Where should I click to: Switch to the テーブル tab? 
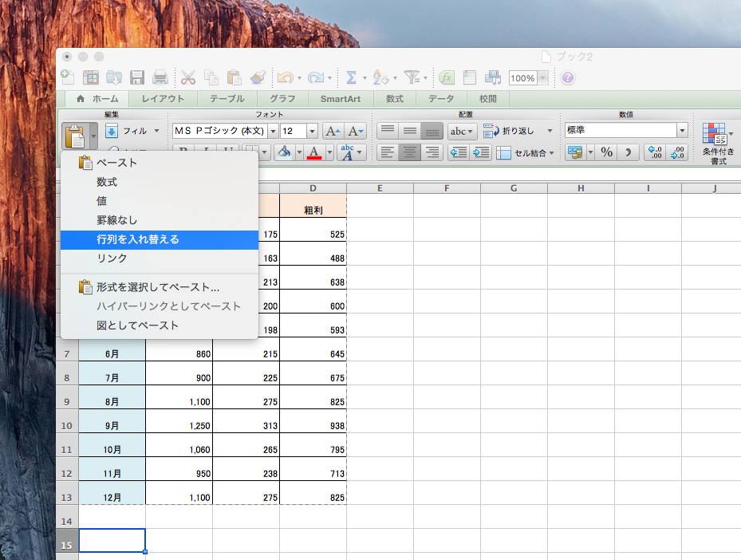coord(227,99)
